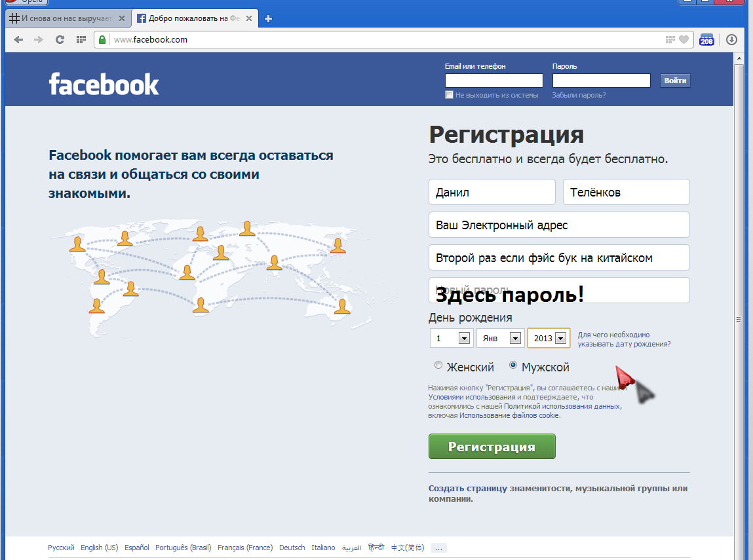
Task: Bookmark page with the heart icon
Action: click(684, 40)
